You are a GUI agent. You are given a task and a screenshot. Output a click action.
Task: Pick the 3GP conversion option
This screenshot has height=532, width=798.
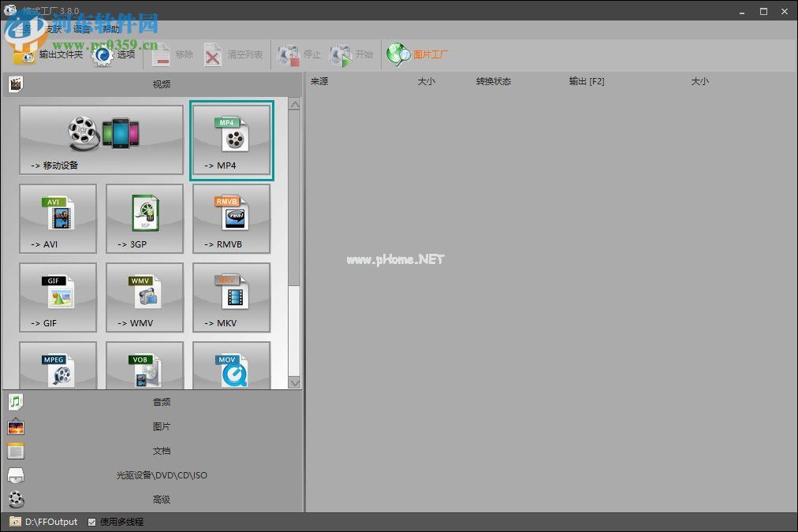(144, 218)
